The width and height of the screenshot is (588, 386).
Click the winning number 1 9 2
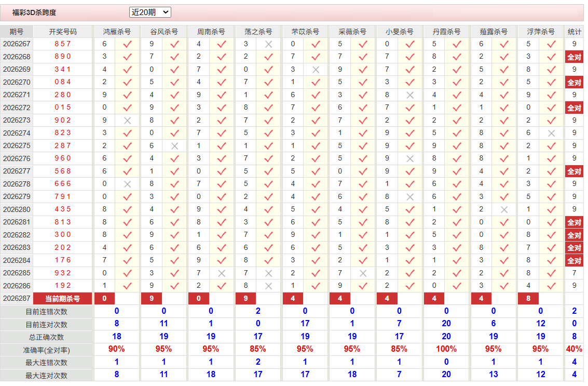point(63,286)
